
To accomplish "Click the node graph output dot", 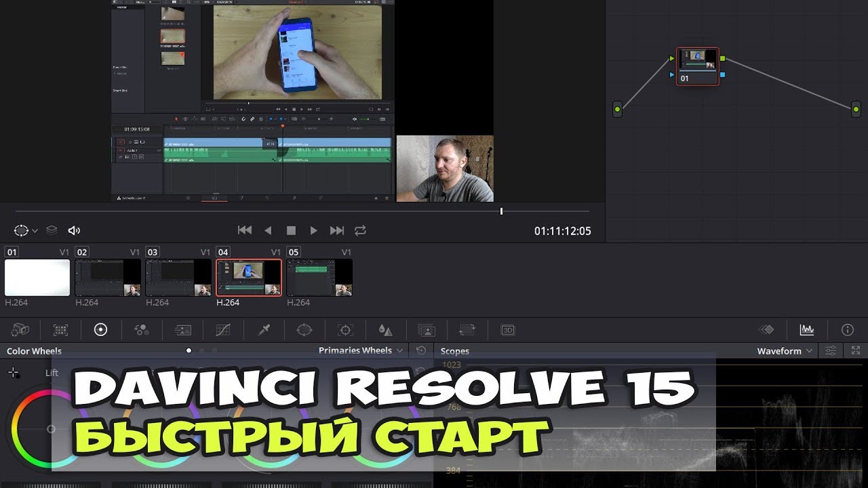I will click(x=856, y=108).
